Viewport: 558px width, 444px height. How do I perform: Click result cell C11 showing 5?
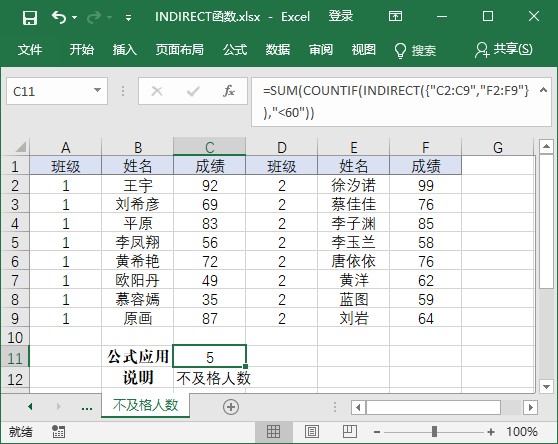[210, 356]
